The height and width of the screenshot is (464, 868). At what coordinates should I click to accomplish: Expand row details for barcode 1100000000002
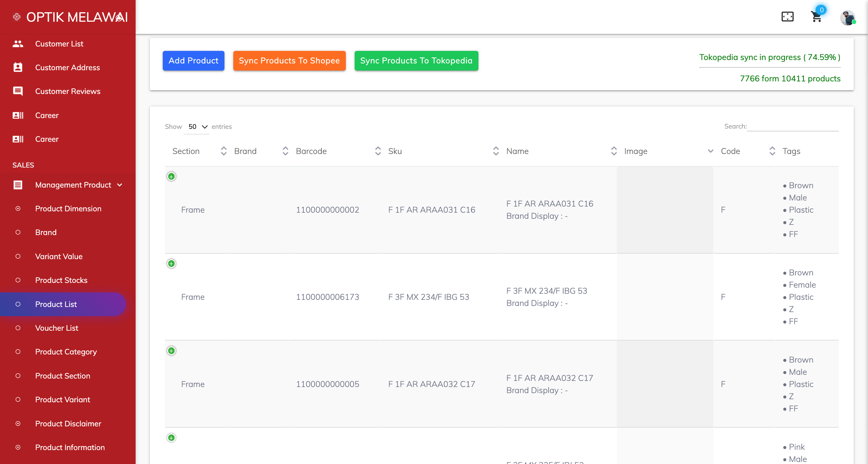pos(172,176)
